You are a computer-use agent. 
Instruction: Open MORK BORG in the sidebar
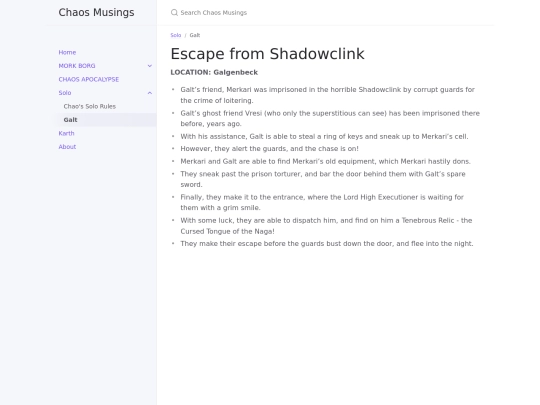77,66
